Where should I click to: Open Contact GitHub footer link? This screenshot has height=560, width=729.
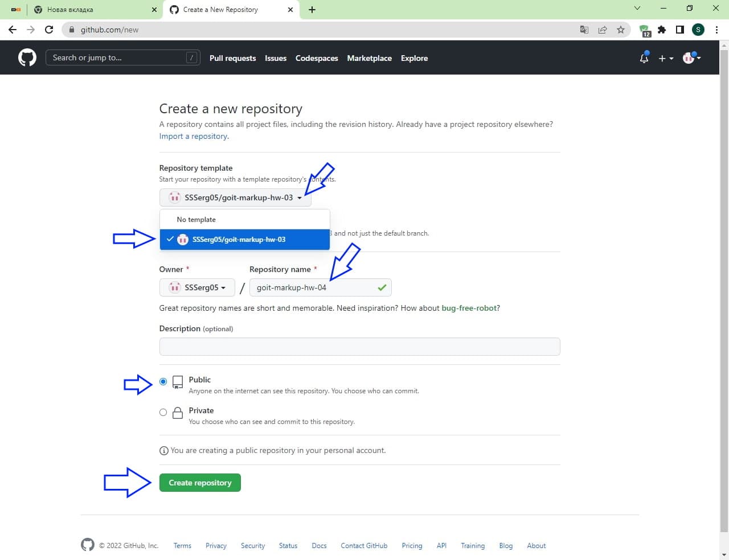pyautogui.click(x=364, y=545)
